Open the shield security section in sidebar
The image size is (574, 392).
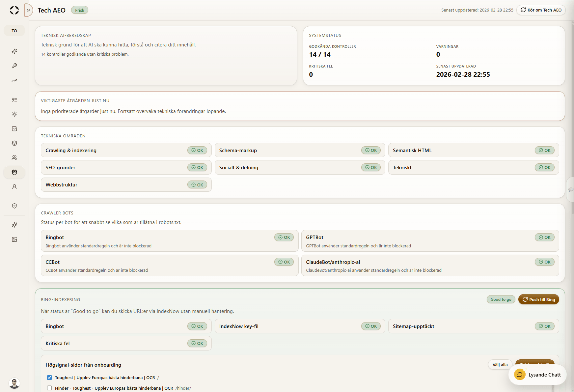point(14,206)
